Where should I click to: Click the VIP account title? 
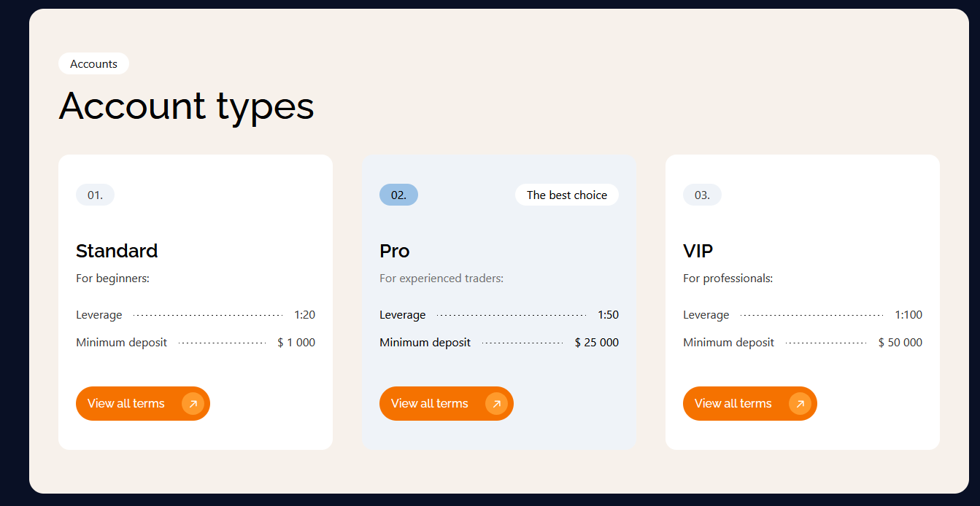[698, 251]
